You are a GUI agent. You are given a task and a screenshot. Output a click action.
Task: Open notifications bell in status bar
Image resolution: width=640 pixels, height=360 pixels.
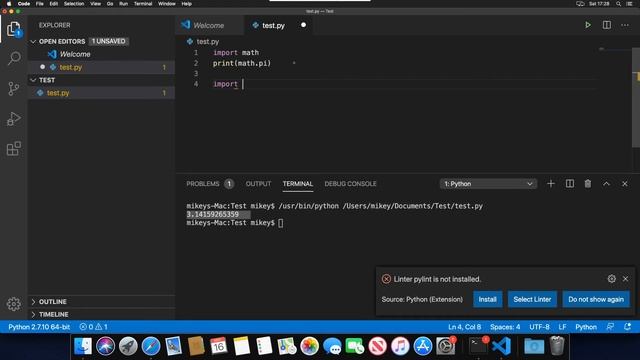[627, 327]
